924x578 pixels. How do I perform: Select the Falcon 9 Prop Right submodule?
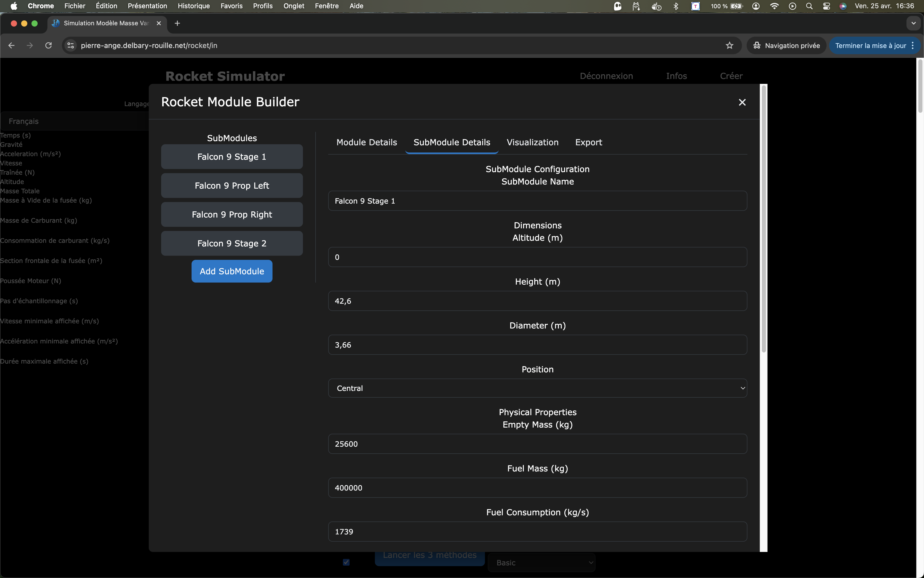pos(232,214)
